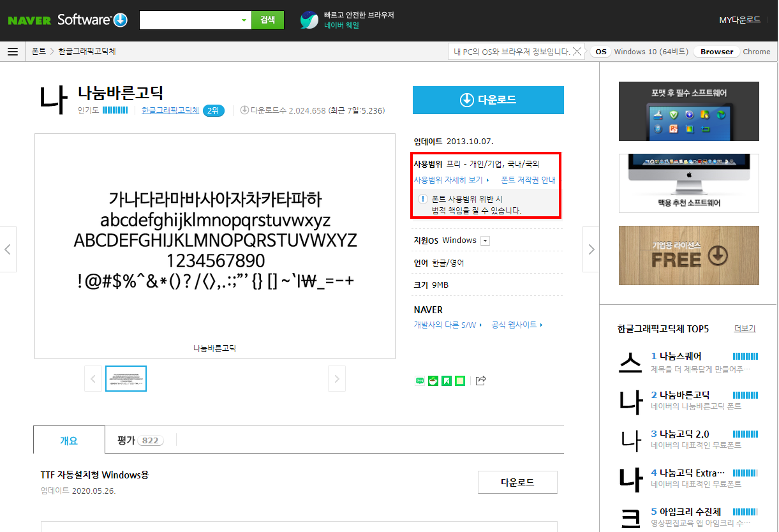Click the Naver Whale browser icon
Screen dimensions: 779x532
click(309, 20)
